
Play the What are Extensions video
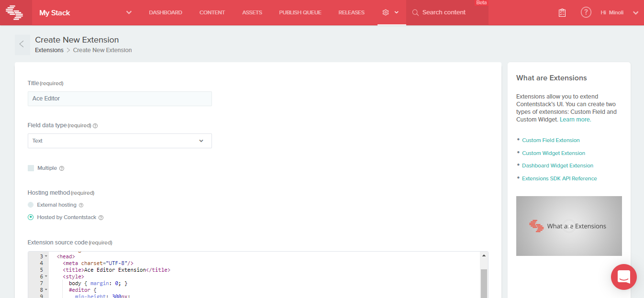pos(569,226)
